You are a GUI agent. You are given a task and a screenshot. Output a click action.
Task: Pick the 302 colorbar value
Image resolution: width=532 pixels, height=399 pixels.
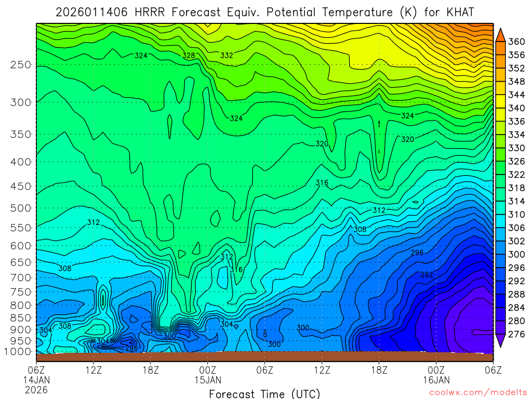516,241
